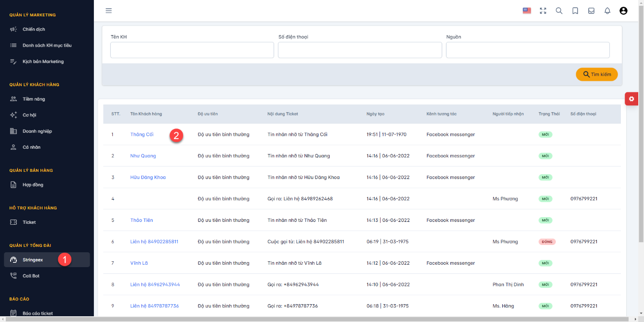Click the Kịch bản Marketing icon

(13, 62)
